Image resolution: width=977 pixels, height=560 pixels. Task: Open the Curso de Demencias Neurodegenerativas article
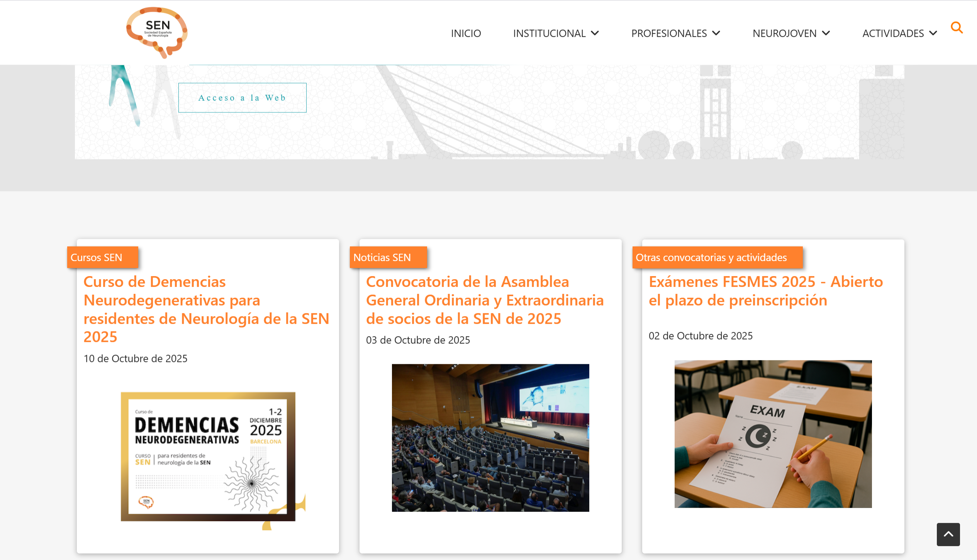(206, 309)
